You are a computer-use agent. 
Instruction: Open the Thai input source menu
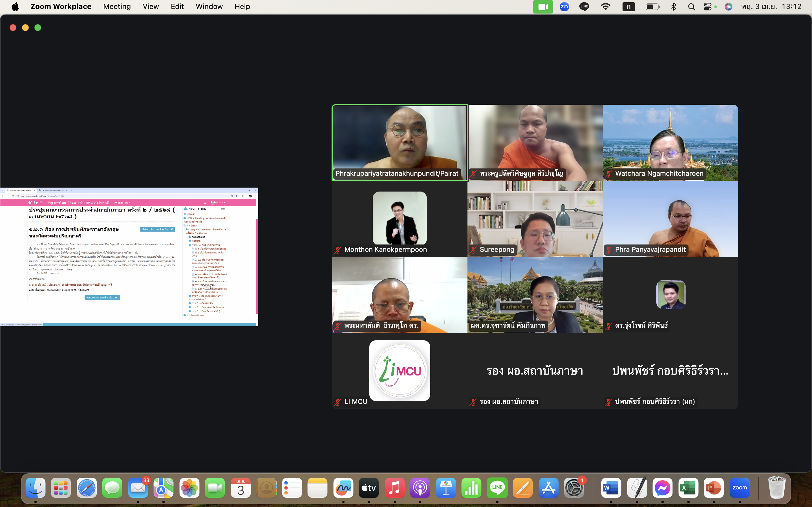pyautogui.click(x=628, y=7)
